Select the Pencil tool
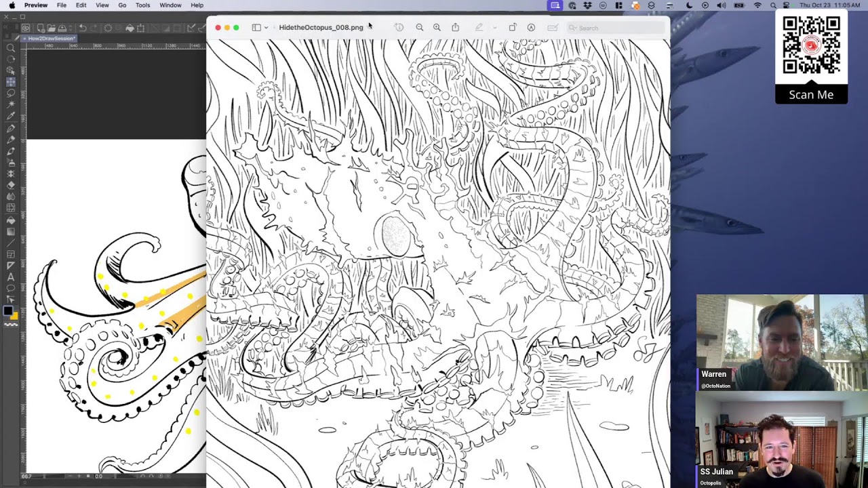Screen dimensions: 868x488 coord(11,140)
